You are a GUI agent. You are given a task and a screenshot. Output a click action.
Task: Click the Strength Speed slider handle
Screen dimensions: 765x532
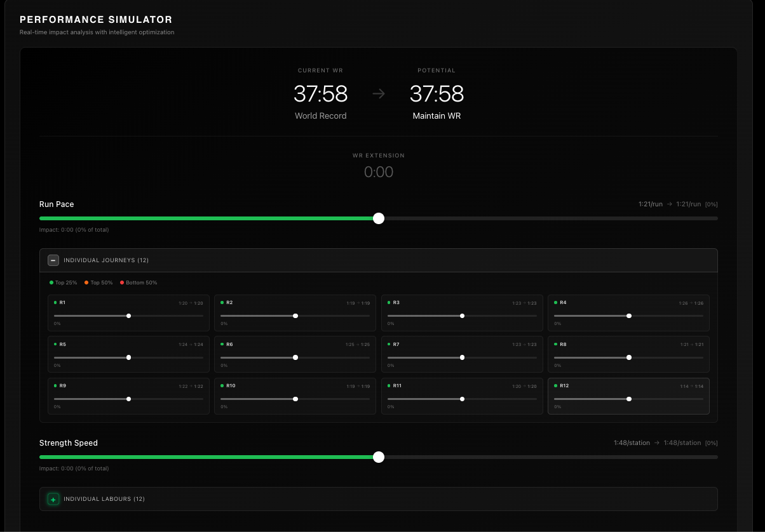coord(379,457)
